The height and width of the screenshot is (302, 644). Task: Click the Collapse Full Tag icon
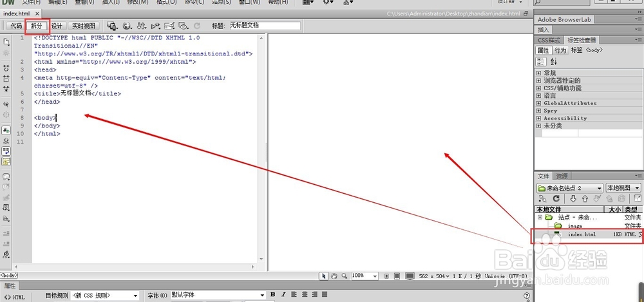pyautogui.click(x=6, y=68)
